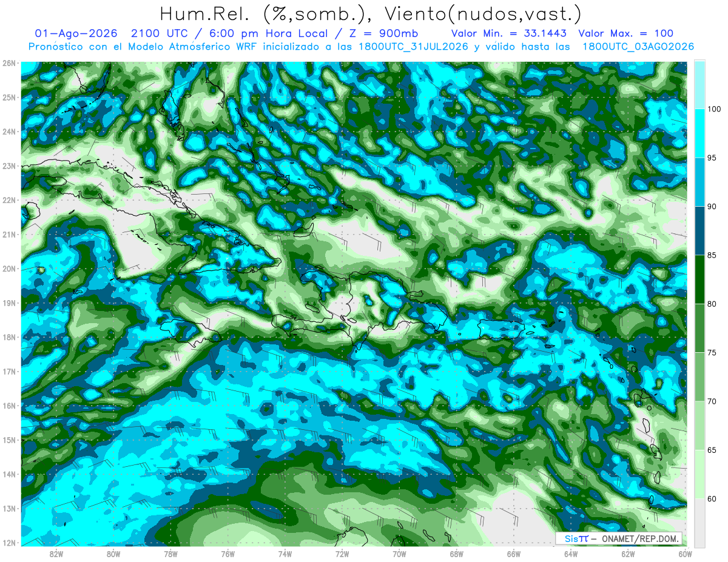Viewport: 728px width, 562px height.
Task: Click the 'Valor Min. = 33.1443' text
Action: (509, 33)
